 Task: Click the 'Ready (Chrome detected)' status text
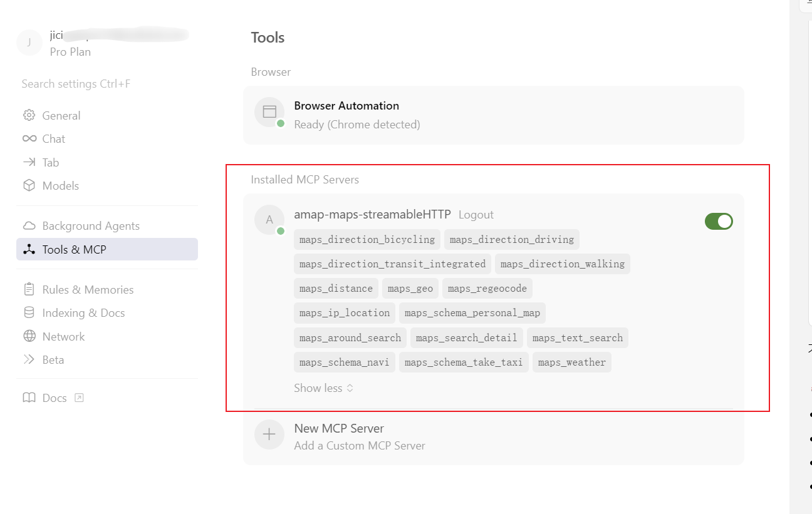click(x=357, y=125)
